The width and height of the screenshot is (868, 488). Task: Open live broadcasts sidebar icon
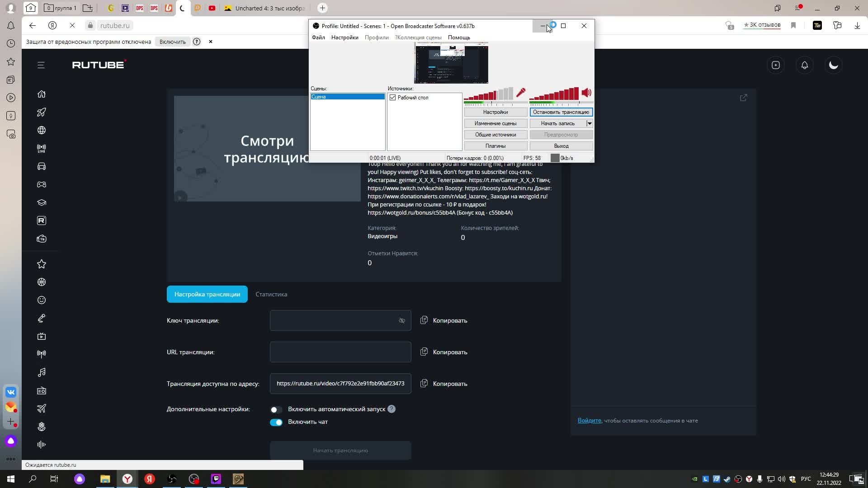coord(42,148)
